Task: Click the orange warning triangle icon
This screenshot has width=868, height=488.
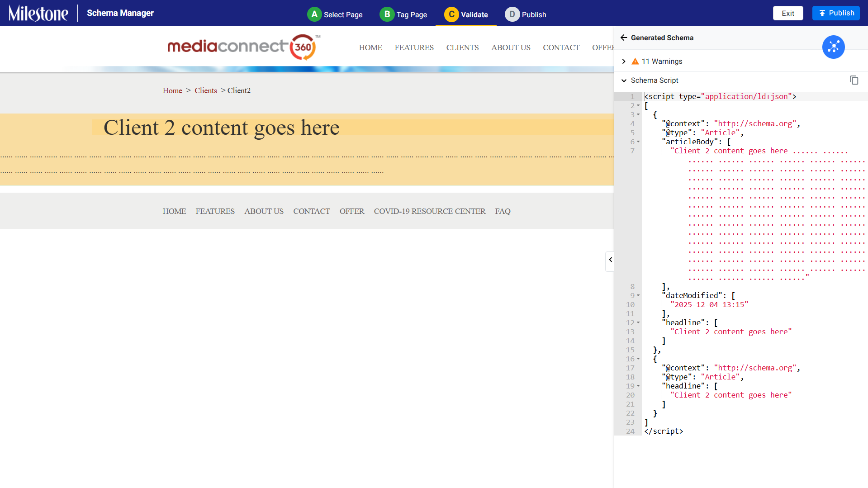Action: point(635,62)
